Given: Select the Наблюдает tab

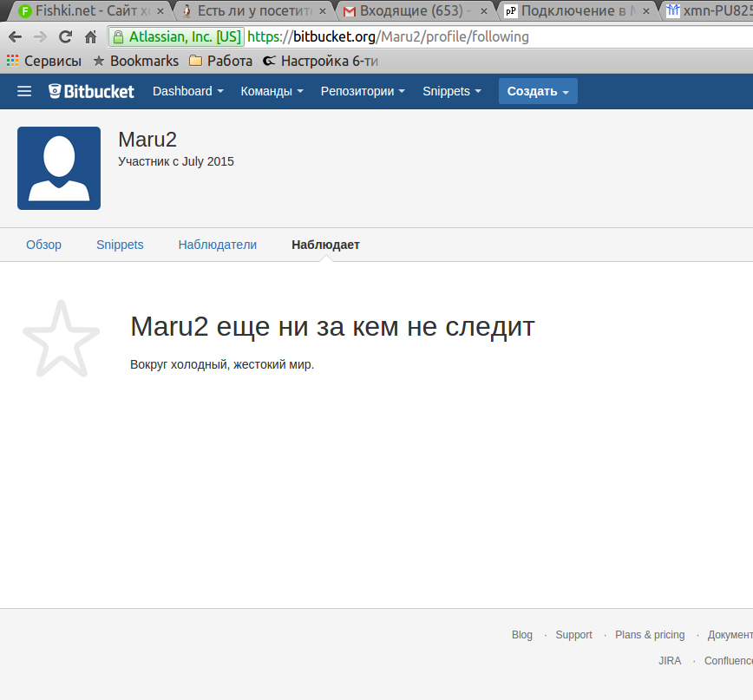Looking at the screenshot, I should tap(325, 245).
